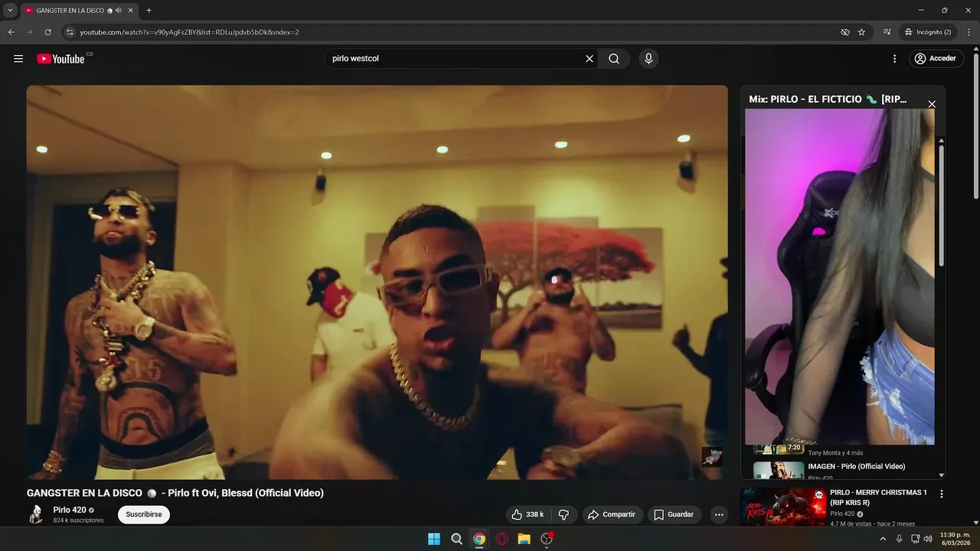Open third-party cookies blocked eye icon
Viewport: 980px width, 551px height.
click(x=845, y=32)
